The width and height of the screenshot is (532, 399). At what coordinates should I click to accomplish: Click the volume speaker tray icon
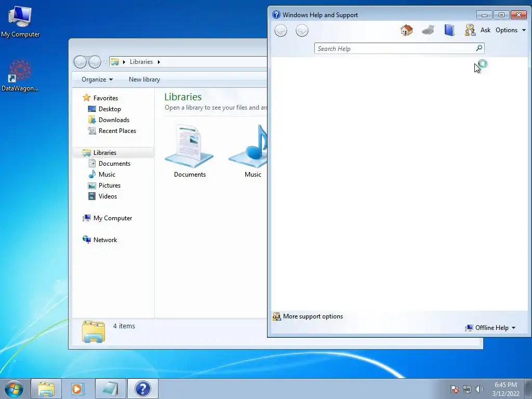pos(479,389)
